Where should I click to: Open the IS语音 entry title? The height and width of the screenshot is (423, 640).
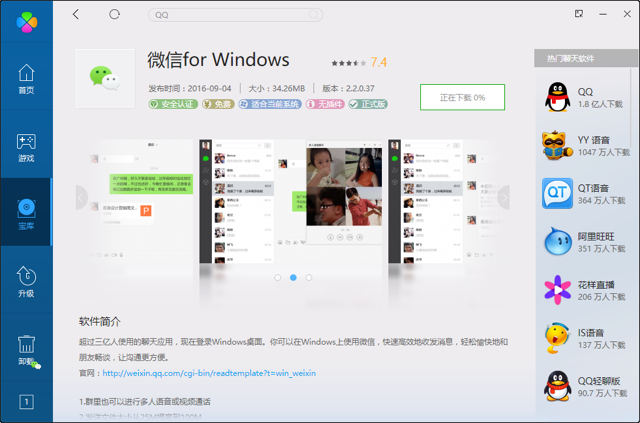click(591, 333)
